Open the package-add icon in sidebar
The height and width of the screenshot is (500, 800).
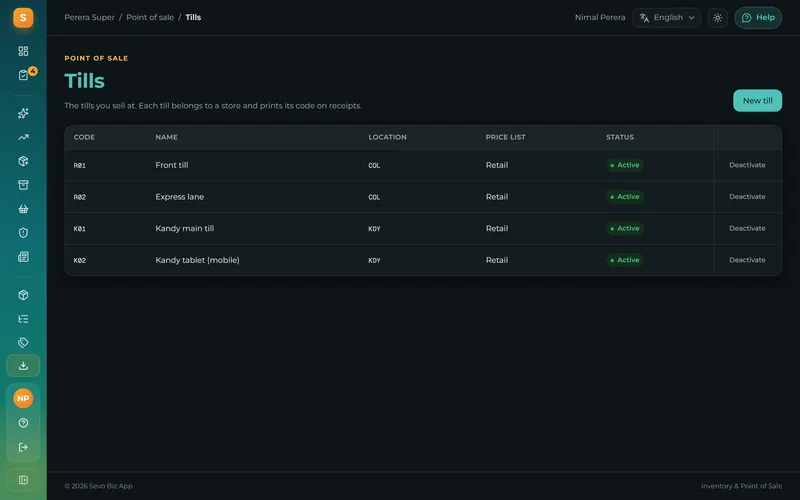[x=23, y=161]
